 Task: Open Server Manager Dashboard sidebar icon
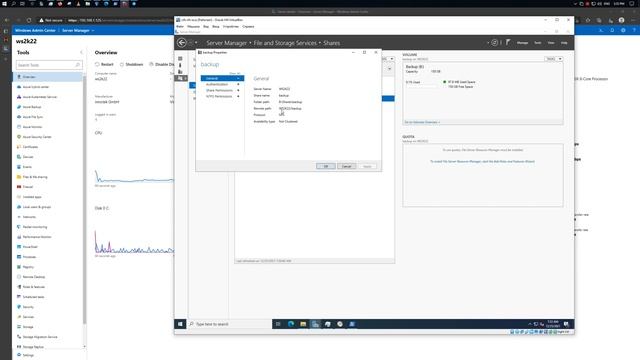(x=180, y=58)
